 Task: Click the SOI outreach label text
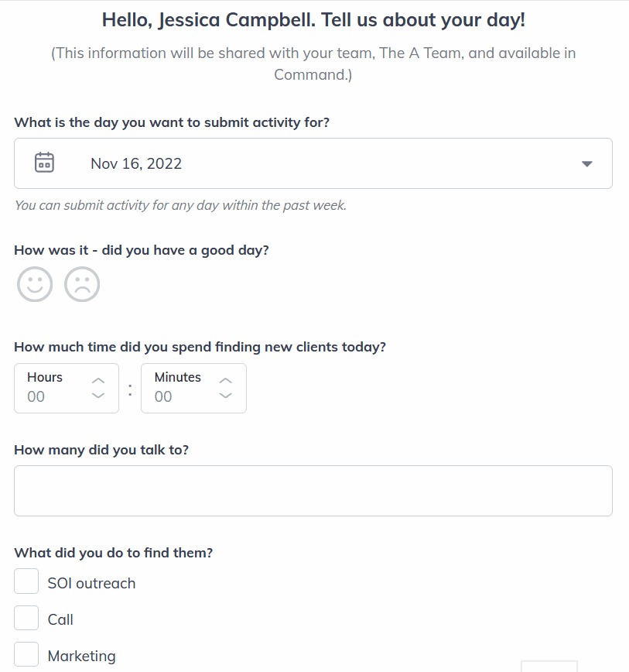(x=91, y=582)
